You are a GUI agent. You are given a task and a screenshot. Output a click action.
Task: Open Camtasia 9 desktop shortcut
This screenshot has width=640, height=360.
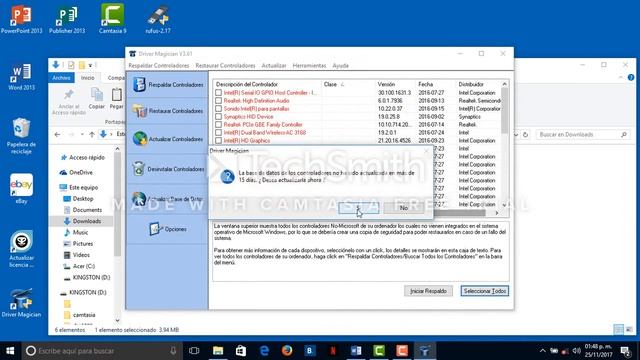coord(112,19)
